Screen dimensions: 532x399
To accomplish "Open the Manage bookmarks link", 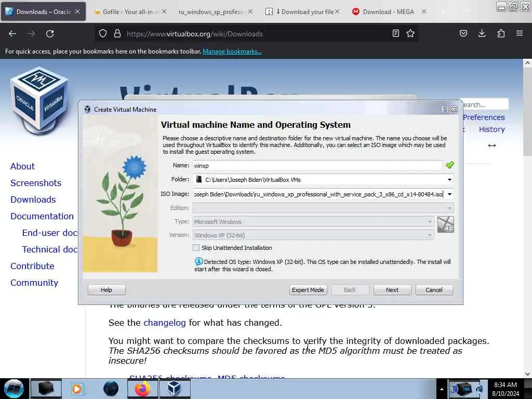I will click(232, 51).
